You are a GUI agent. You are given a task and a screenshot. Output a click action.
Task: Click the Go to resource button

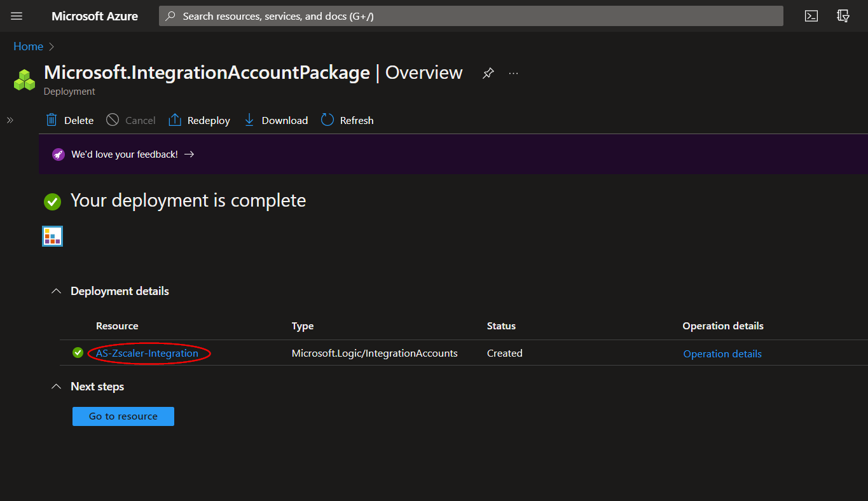coord(123,416)
